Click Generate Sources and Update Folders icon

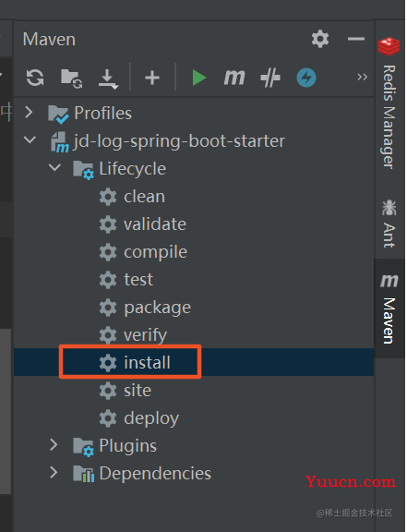tap(72, 78)
